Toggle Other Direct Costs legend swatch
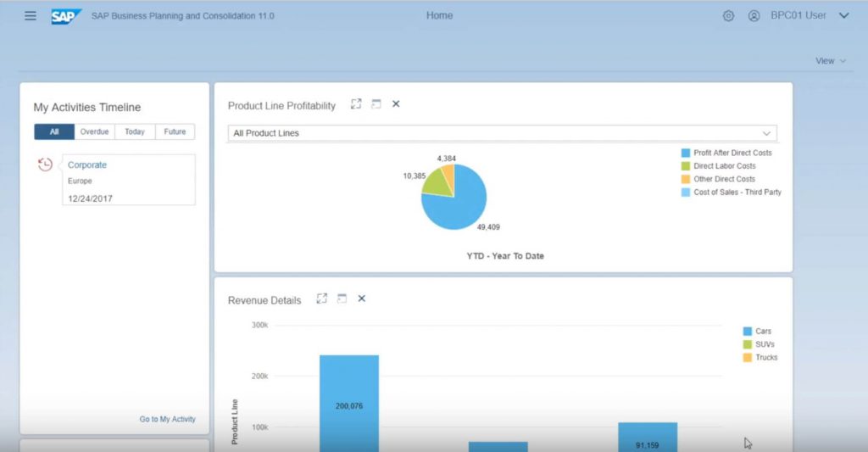 (685, 179)
